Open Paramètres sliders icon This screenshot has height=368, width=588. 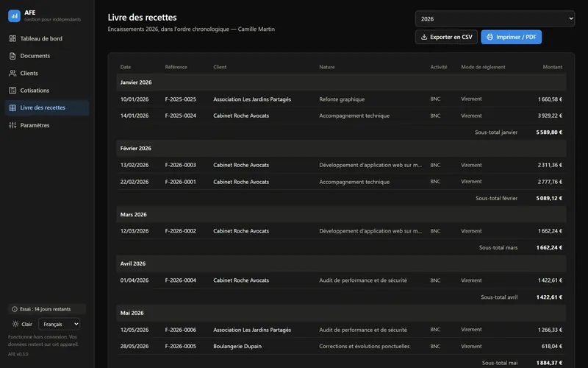click(x=12, y=125)
